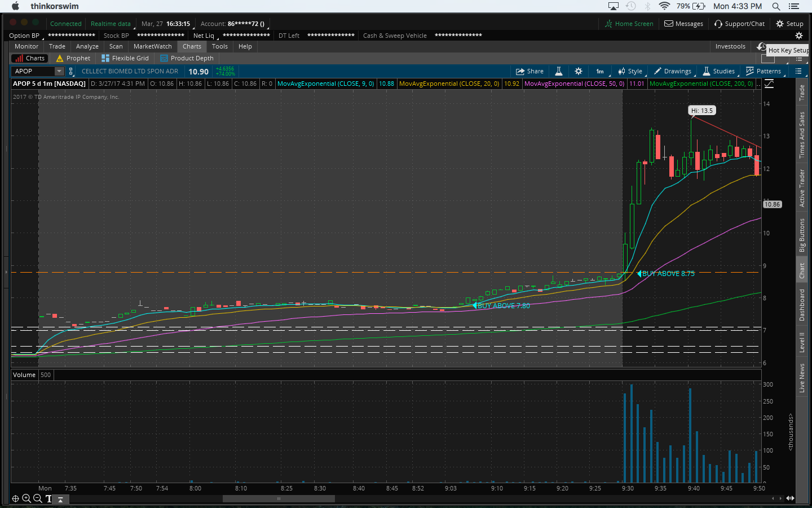This screenshot has width=812, height=508.
Task: Click the zoom out magnifier icon
Action: [x=37, y=498]
